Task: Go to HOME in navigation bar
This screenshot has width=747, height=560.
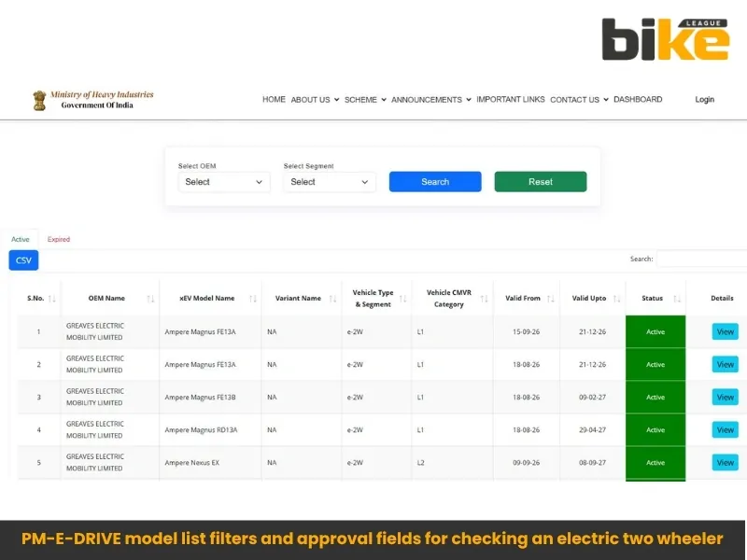Action: [274, 99]
